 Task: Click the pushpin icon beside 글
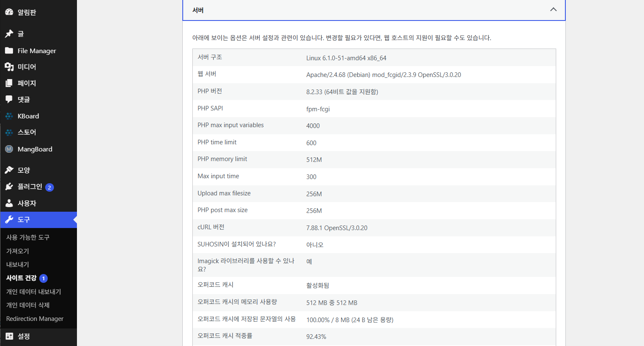[9, 34]
